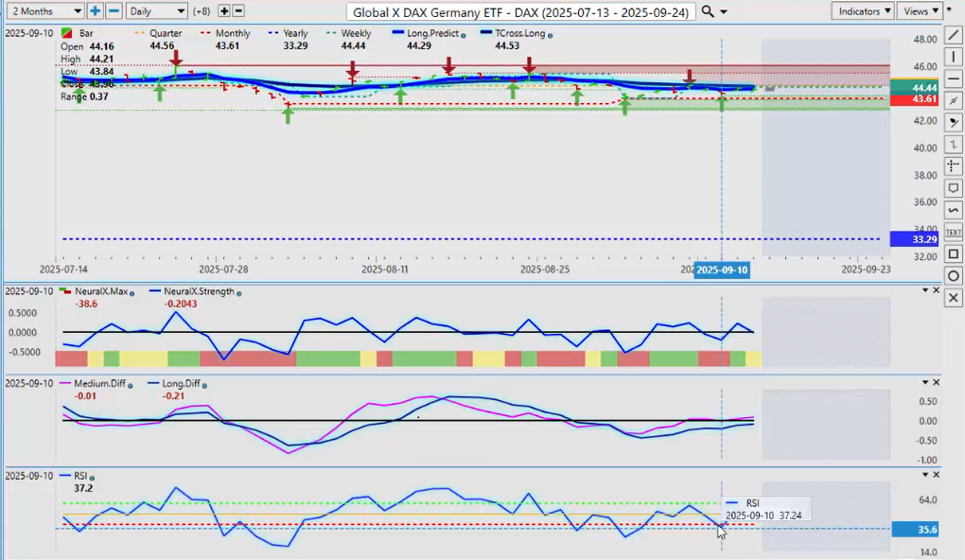
Task: Click the RSI legend label in the bottom panel
Action: pyautogui.click(x=80, y=476)
